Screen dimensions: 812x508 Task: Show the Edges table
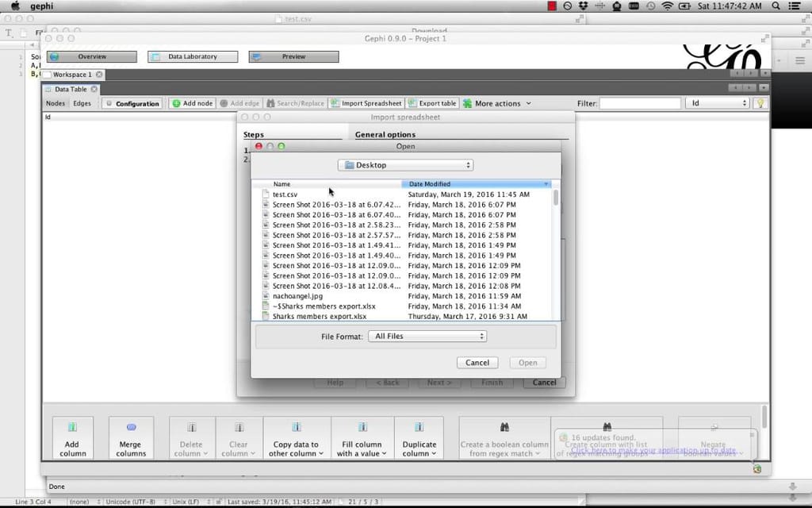[x=82, y=103]
